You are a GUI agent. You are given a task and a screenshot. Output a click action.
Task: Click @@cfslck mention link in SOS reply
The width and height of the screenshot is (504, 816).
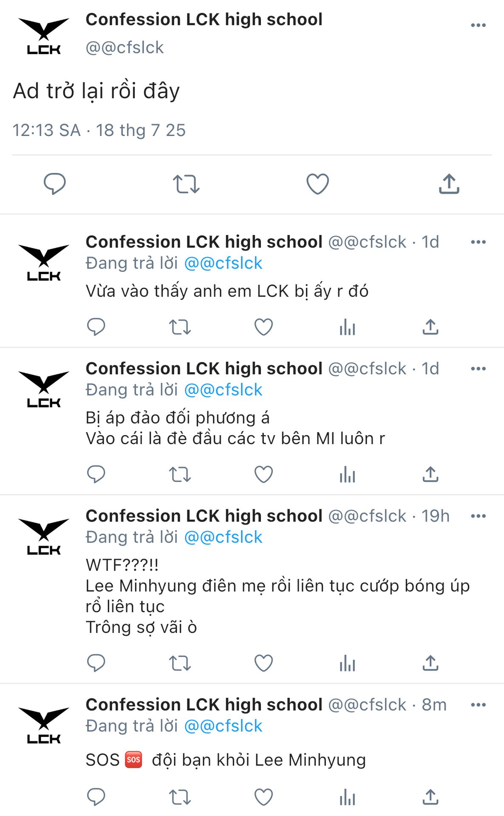click(x=223, y=726)
